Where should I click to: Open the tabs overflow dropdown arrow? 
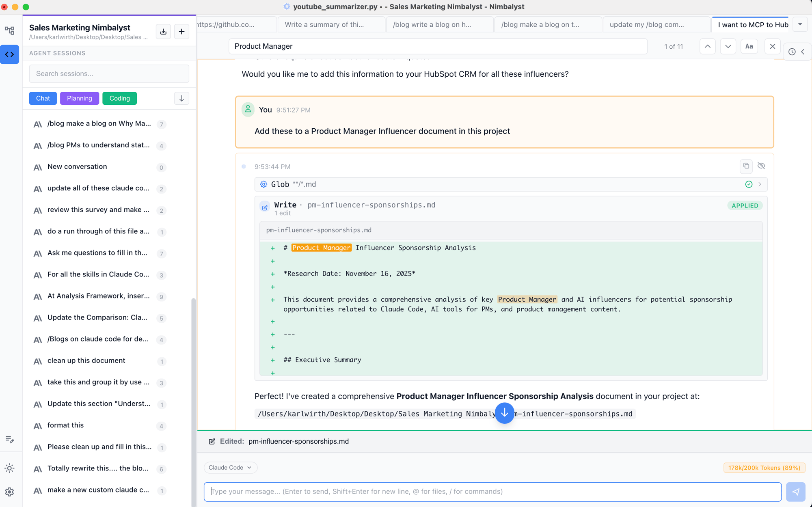click(x=800, y=24)
